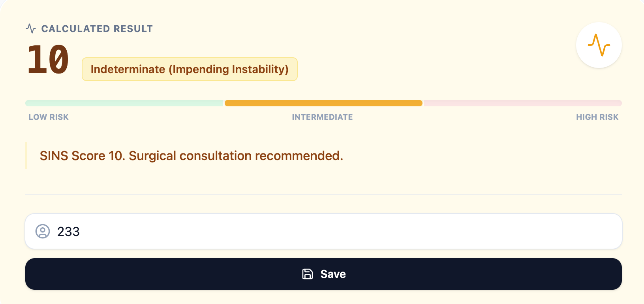The height and width of the screenshot is (304, 644).
Task: Click the floppy disk icon on the Save button
Action: [x=308, y=274]
